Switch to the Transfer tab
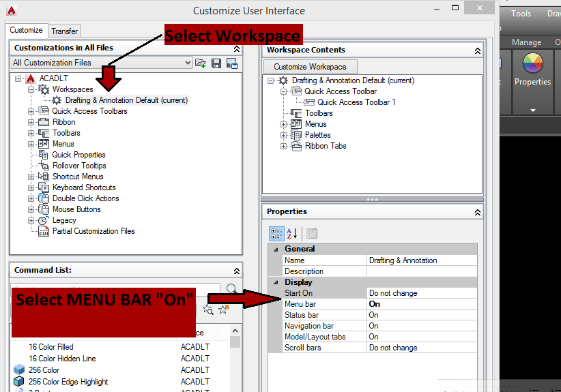Screen dimensions: 561x392 click(x=65, y=31)
